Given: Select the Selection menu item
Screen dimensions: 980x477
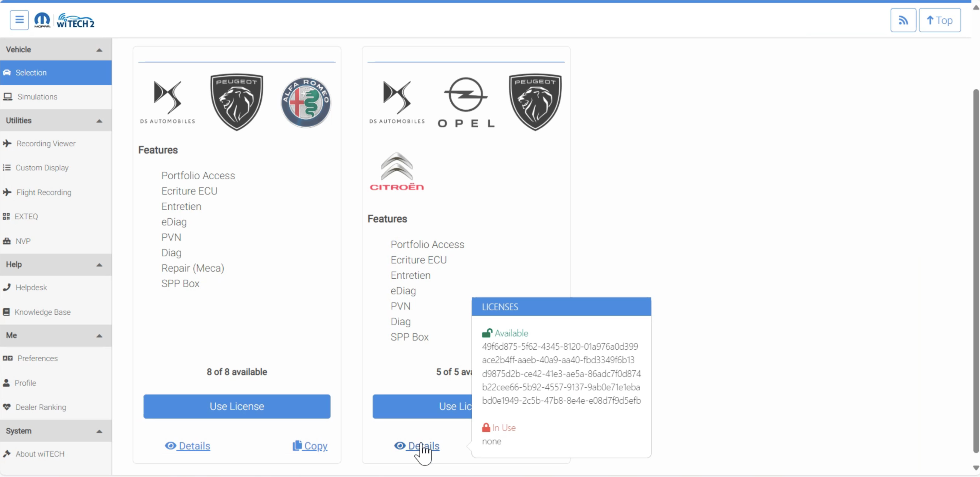Looking at the screenshot, I should (56, 72).
